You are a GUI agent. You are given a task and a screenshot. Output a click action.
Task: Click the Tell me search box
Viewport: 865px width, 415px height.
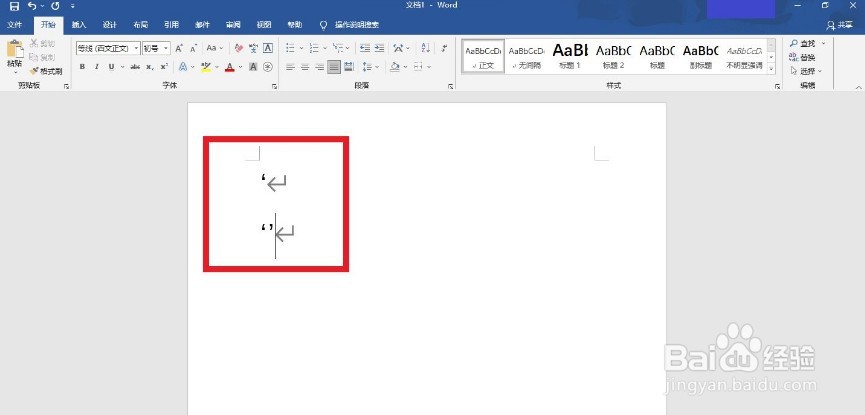point(349,25)
